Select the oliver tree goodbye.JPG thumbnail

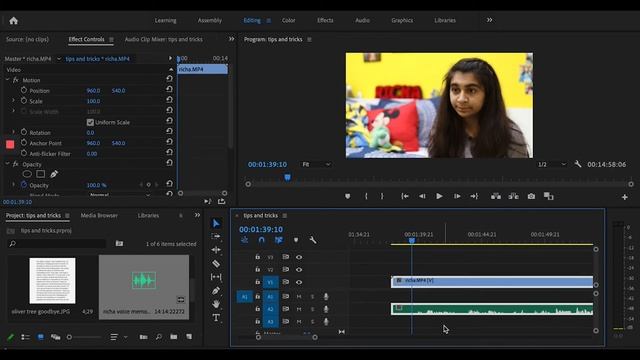tap(52, 280)
